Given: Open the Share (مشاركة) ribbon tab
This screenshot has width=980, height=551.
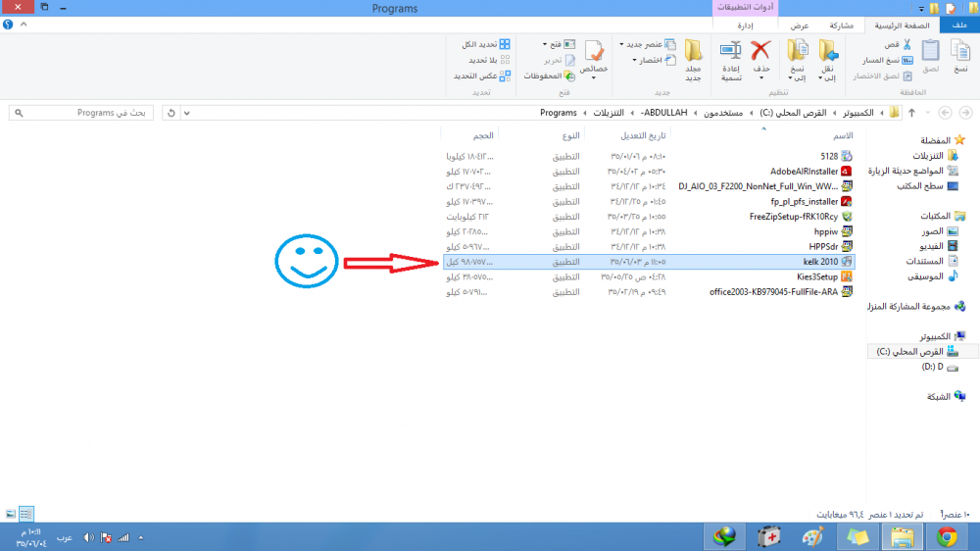Looking at the screenshot, I should point(840,25).
